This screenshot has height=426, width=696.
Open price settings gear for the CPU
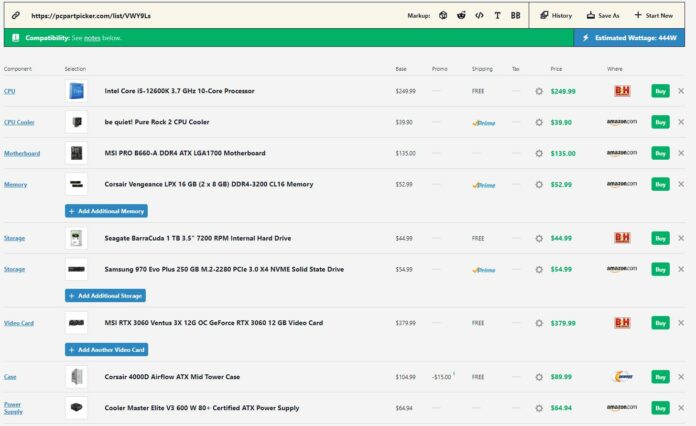[539, 91]
